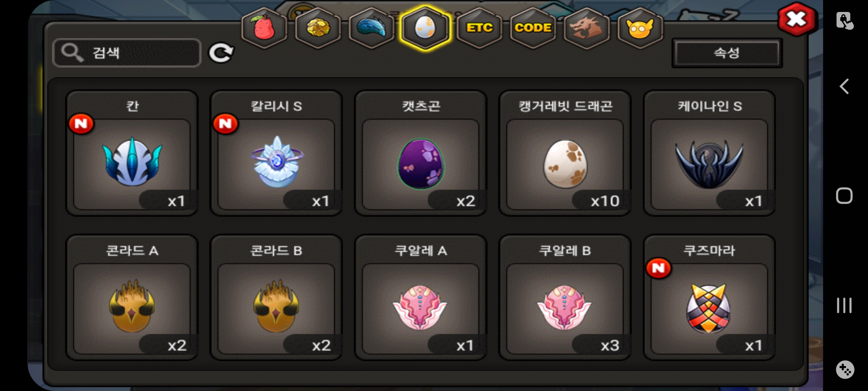Click the refresh arrow beside search

tap(221, 53)
